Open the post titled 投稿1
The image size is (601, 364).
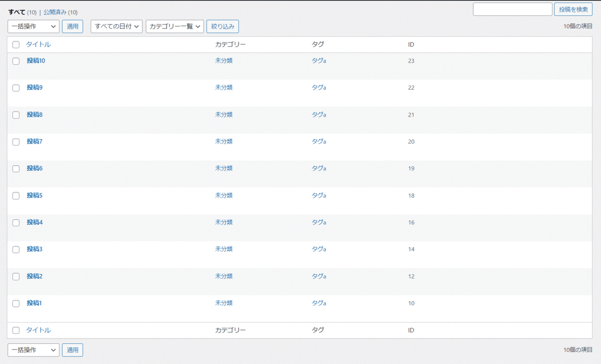coord(35,303)
